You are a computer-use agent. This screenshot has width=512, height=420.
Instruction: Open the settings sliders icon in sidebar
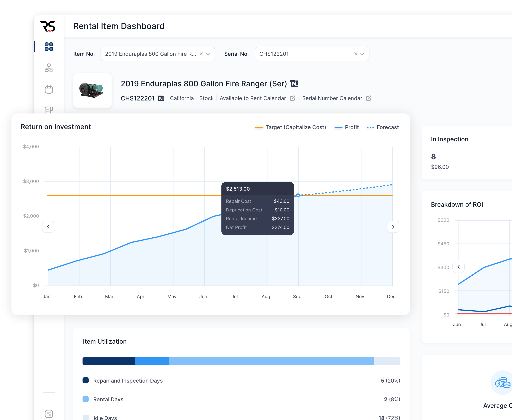click(x=49, y=414)
